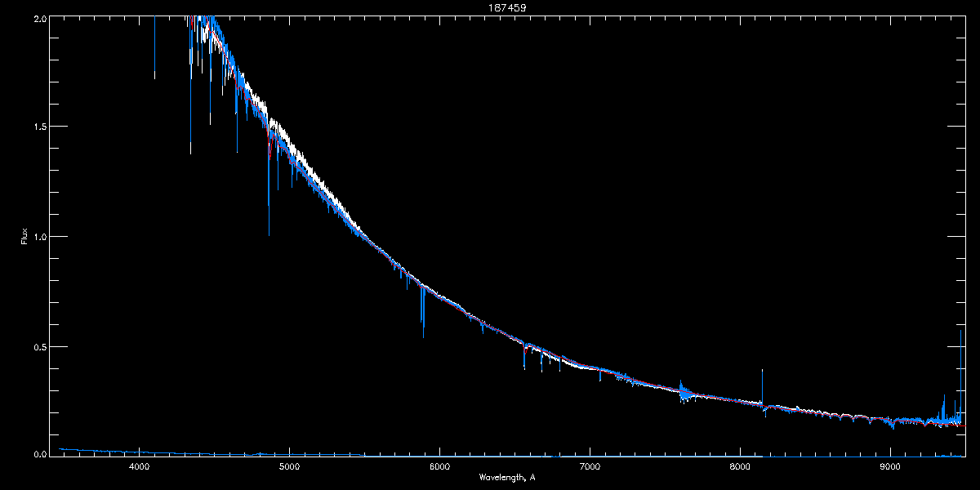
Task: Select the 8000 wavelength tick label
Action: (x=740, y=466)
